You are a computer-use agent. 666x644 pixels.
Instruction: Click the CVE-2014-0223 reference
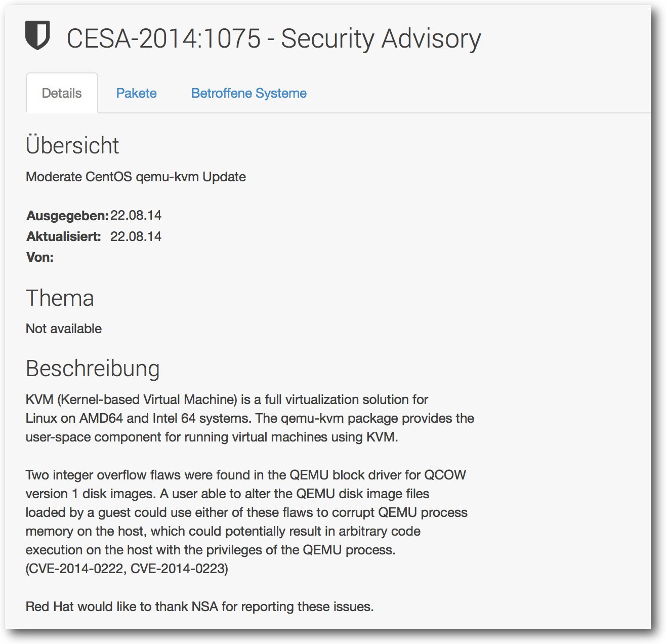tap(178, 569)
